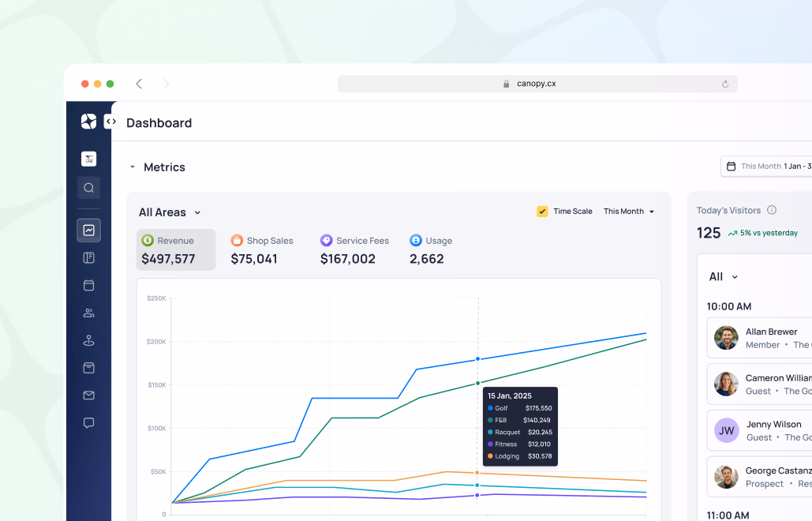Click the '10:00 AM' time heading
The height and width of the screenshot is (521, 812).
[728, 306]
